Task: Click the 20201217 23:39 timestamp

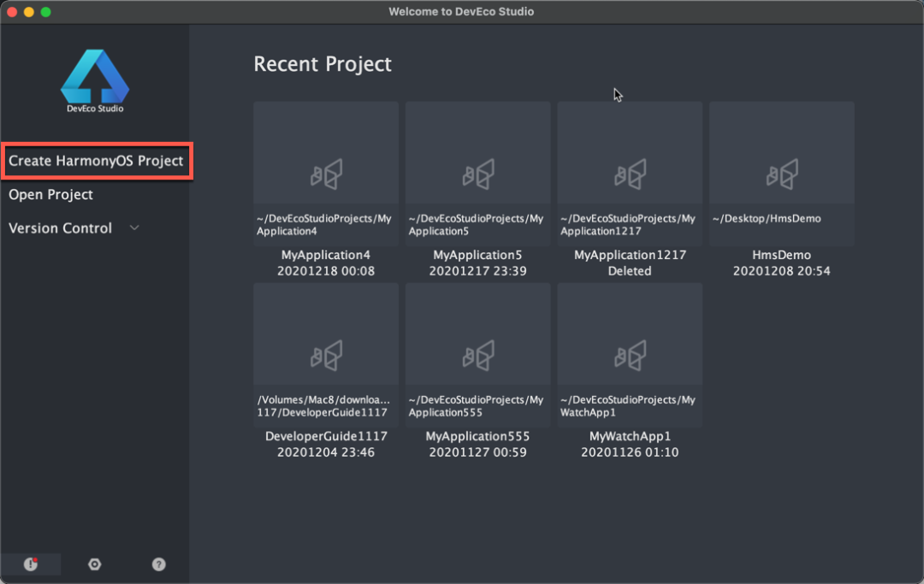Action: click(x=478, y=271)
